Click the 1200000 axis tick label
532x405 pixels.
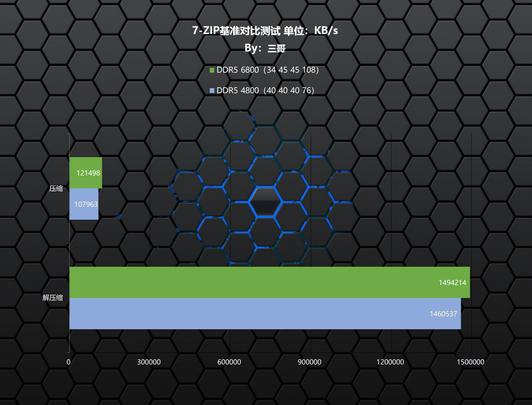pyautogui.click(x=390, y=362)
